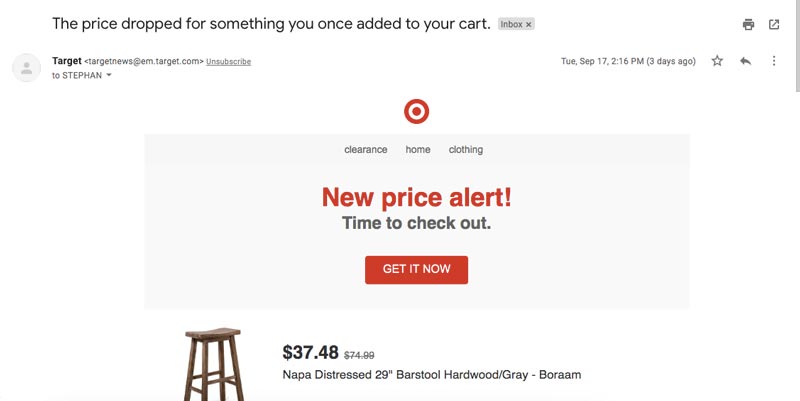Open the clothing navigation link

466,150
